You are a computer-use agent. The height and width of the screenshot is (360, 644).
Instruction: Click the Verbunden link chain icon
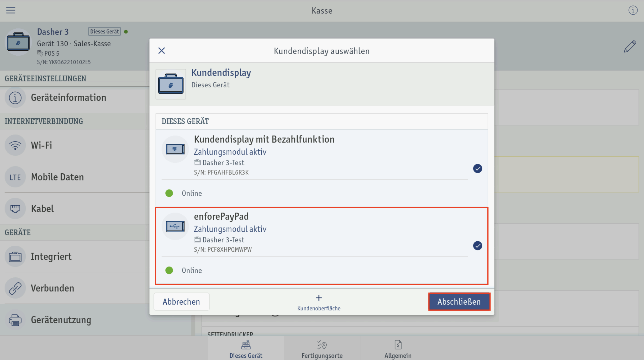[15, 288]
